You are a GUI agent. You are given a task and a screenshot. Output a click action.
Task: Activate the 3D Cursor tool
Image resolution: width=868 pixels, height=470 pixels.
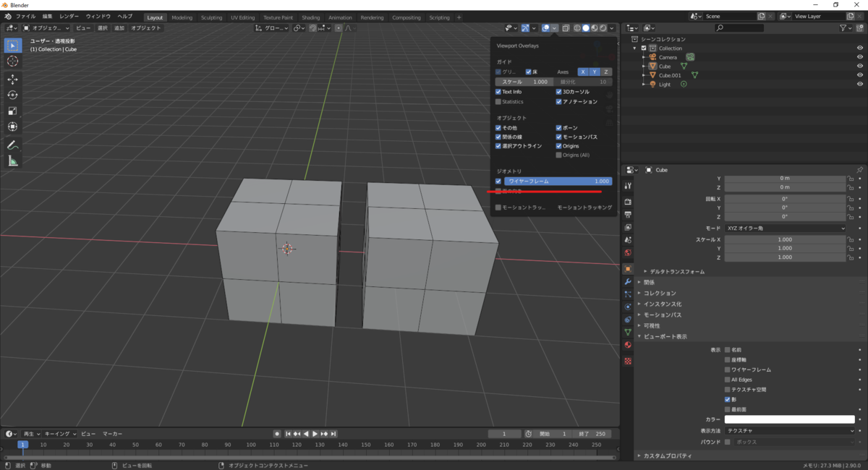click(12, 61)
